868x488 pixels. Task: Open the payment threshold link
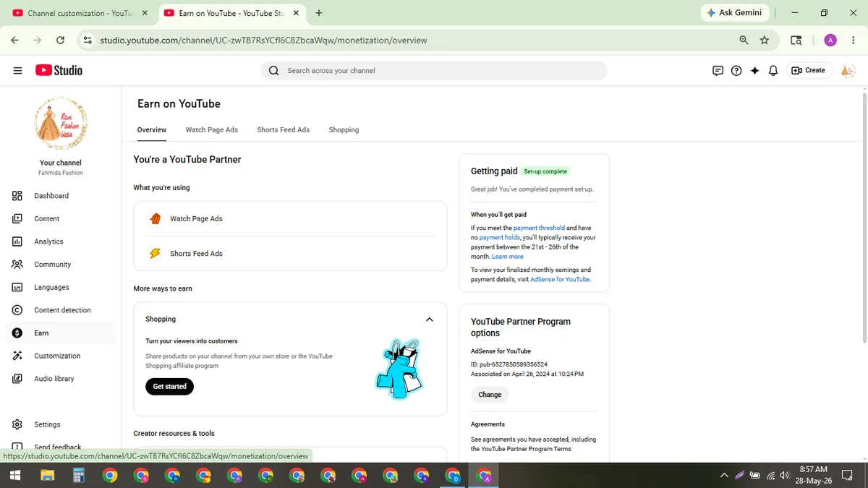(539, 228)
